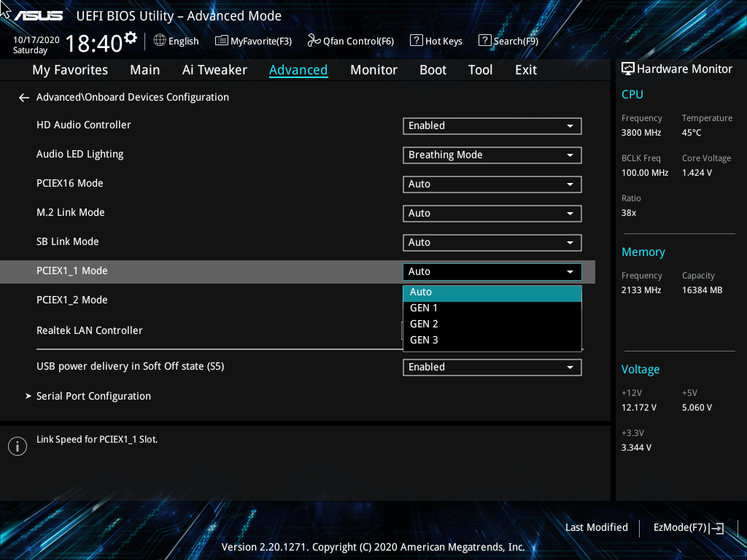Click the Qfan Control fan icon

coord(314,41)
